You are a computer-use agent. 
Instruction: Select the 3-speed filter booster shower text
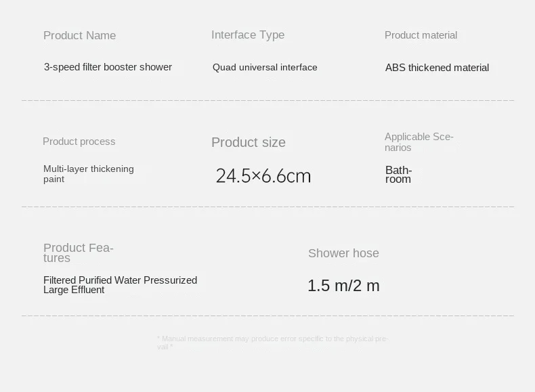(108, 67)
